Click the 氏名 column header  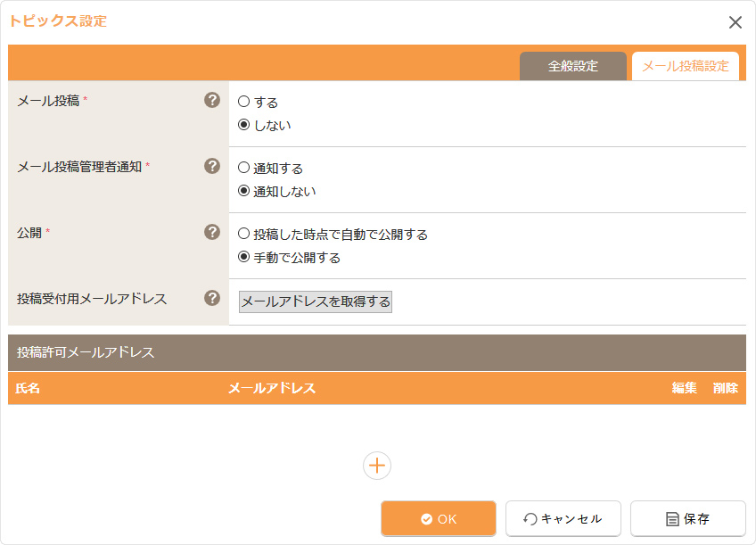(x=29, y=388)
